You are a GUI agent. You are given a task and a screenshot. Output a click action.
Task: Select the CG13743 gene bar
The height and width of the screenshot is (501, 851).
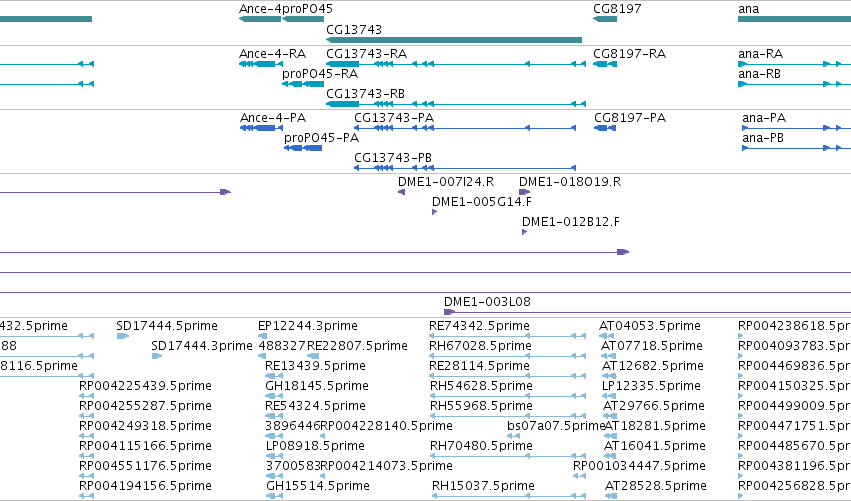point(454,40)
